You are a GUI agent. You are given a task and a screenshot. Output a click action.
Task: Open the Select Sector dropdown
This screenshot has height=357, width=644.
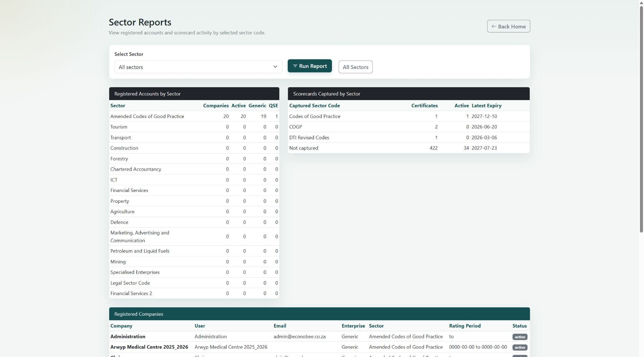pyautogui.click(x=198, y=67)
